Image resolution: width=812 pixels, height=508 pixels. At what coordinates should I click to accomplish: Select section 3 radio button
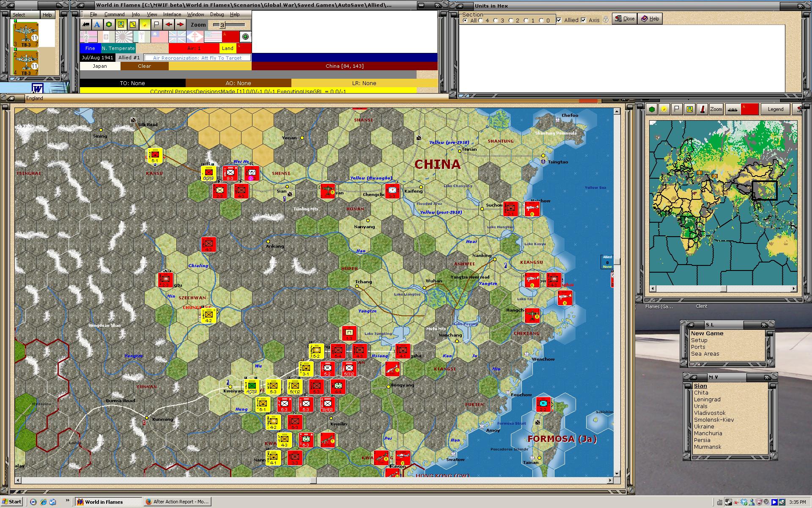click(496, 20)
